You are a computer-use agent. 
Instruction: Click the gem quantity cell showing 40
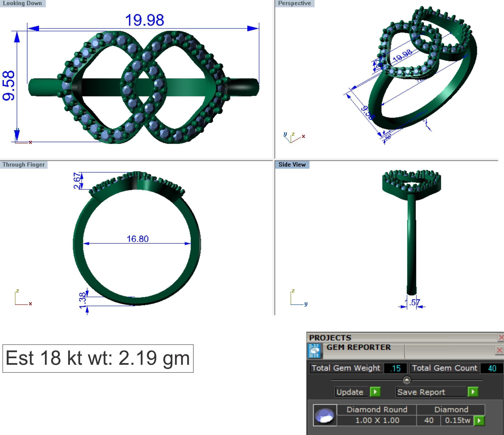click(429, 420)
